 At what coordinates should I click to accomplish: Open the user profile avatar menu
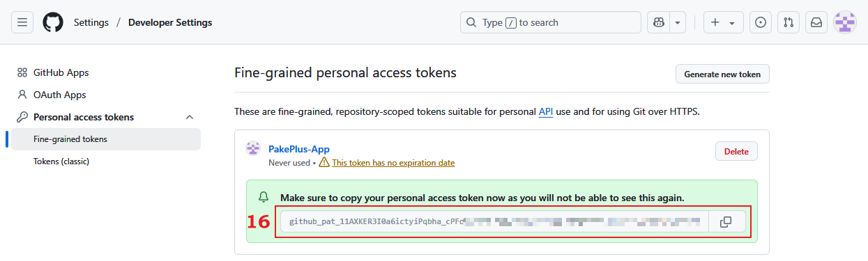point(846,22)
